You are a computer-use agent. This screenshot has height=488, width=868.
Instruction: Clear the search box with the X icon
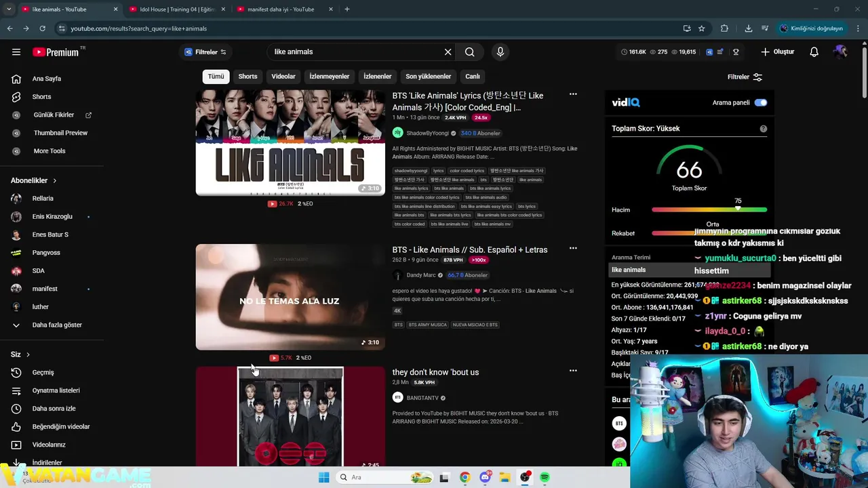tap(448, 52)
